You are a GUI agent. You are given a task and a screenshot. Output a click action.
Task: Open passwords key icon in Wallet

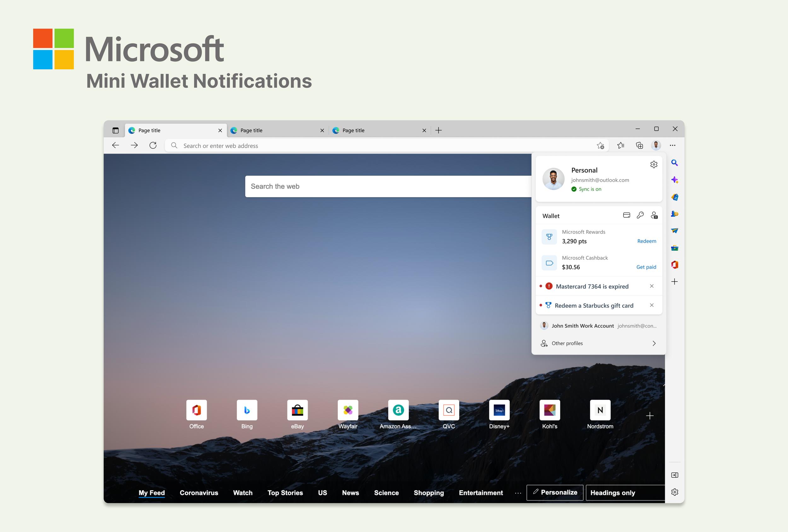[640, 215]
